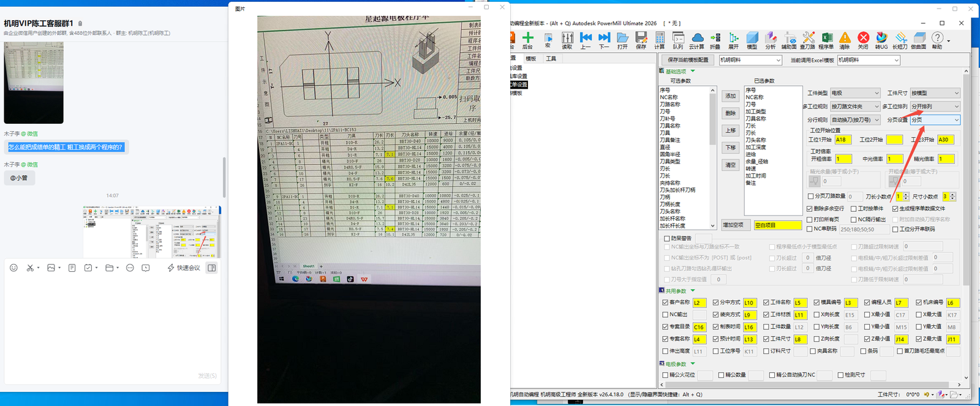Click emoji icon in WeChat chat toolbar
This screenshot has width=980, height=406.
pyautogui.click(x=13, y=268)
